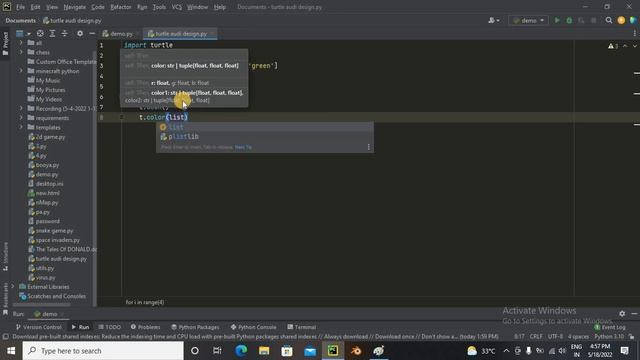Screen dimensions: 640x360
Task: Open the VCS menu
Action: point(176,7)
